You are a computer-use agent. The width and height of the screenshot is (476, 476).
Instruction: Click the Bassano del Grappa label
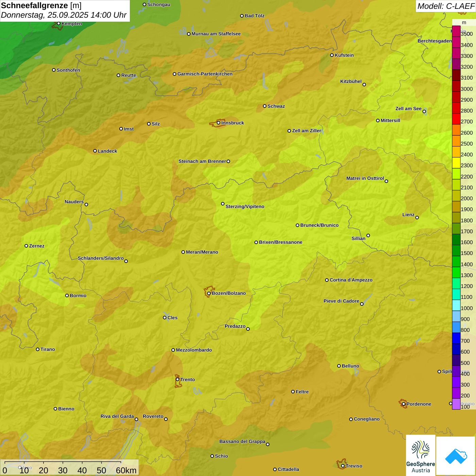(x=242, y=441)
